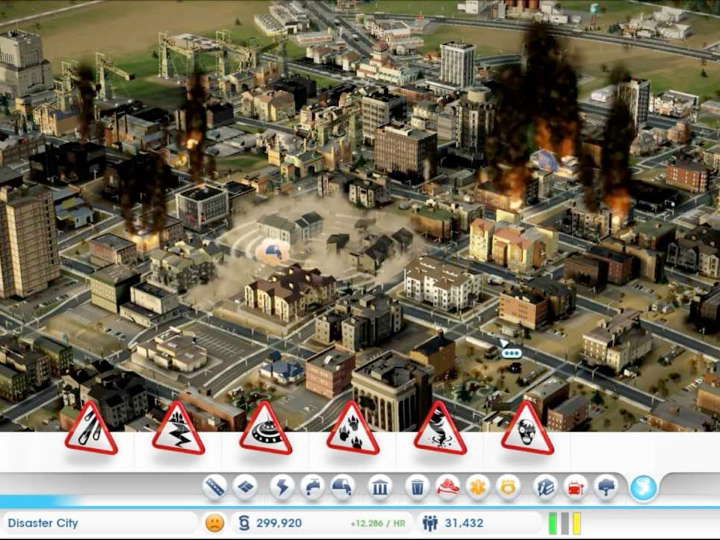Open the Power menu (lightning bolt)
Viewport: 720px width, 540px height.
pos(282,487)
